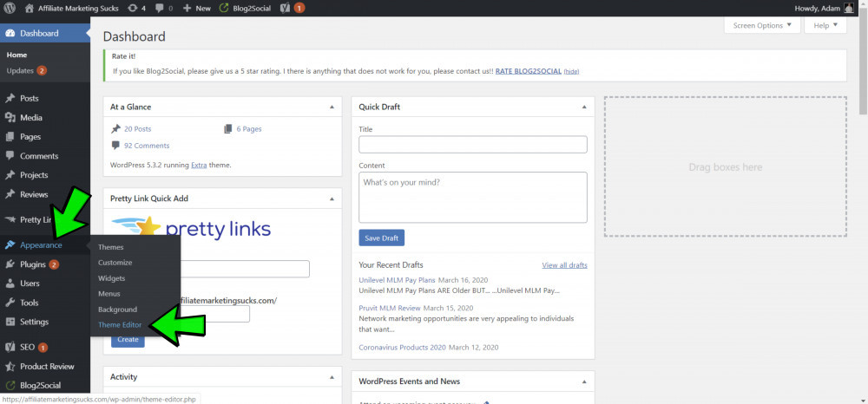Viewport: 868px width, 404px height.
Task: Expand the Help dropdown tab
Action: click(x=825, y=25)
